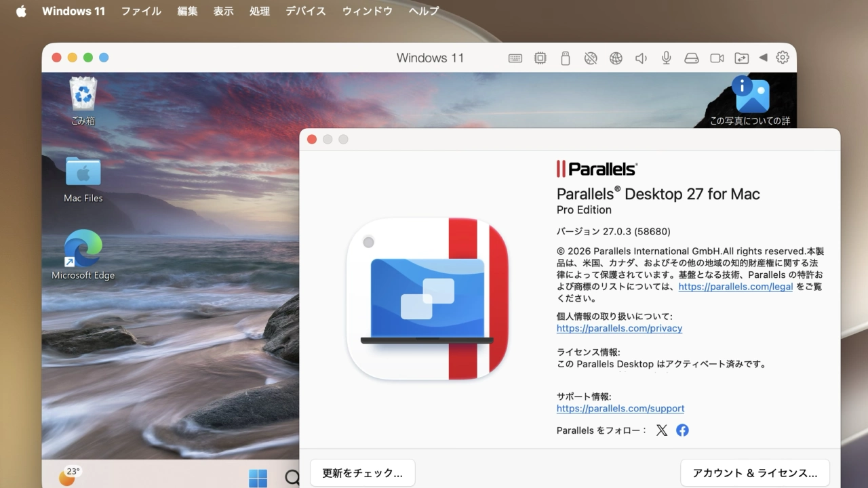Image resolution: width=868 pixels, height=488 pixels.
Task: Select the Recycle Bin (ごみ箱) desktop icon
Action: 83,101
